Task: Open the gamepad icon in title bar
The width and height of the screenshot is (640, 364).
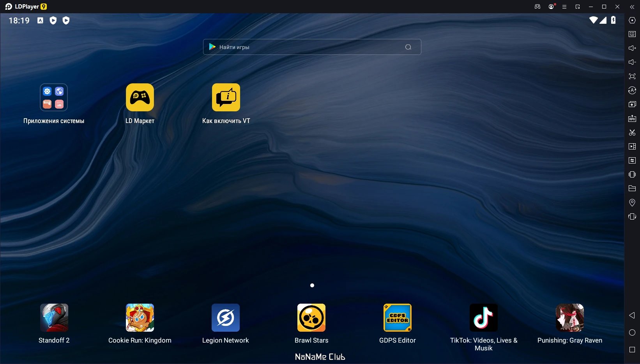Action: 537,7
